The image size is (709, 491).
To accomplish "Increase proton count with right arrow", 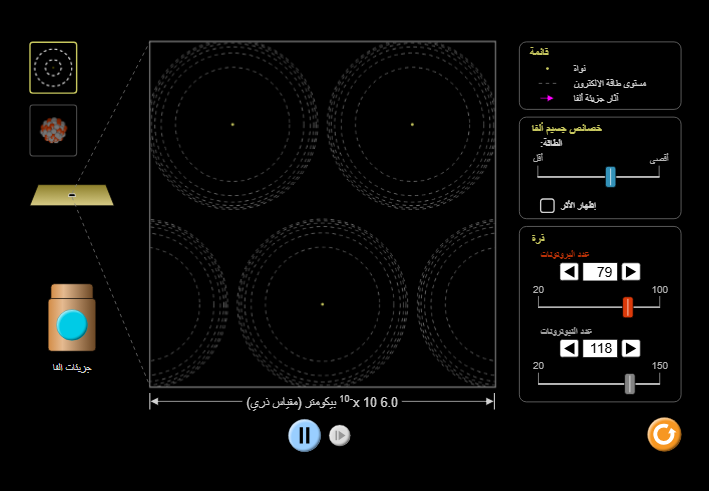I will click(x=631, y=272).
